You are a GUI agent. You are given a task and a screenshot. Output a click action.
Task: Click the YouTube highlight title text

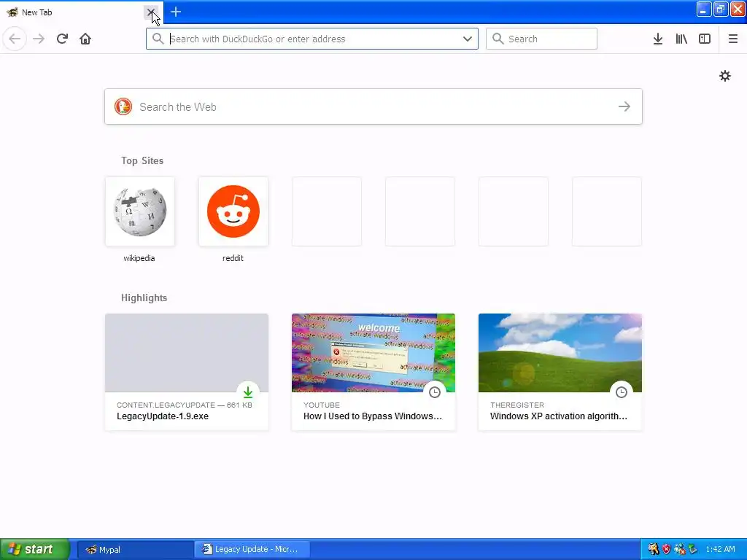(373, 416)
